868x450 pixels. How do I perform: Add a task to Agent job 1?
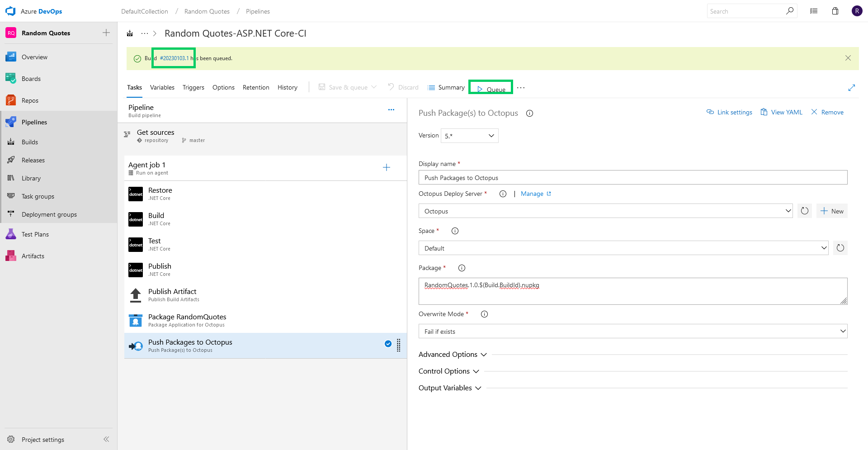tap(387, 168)
